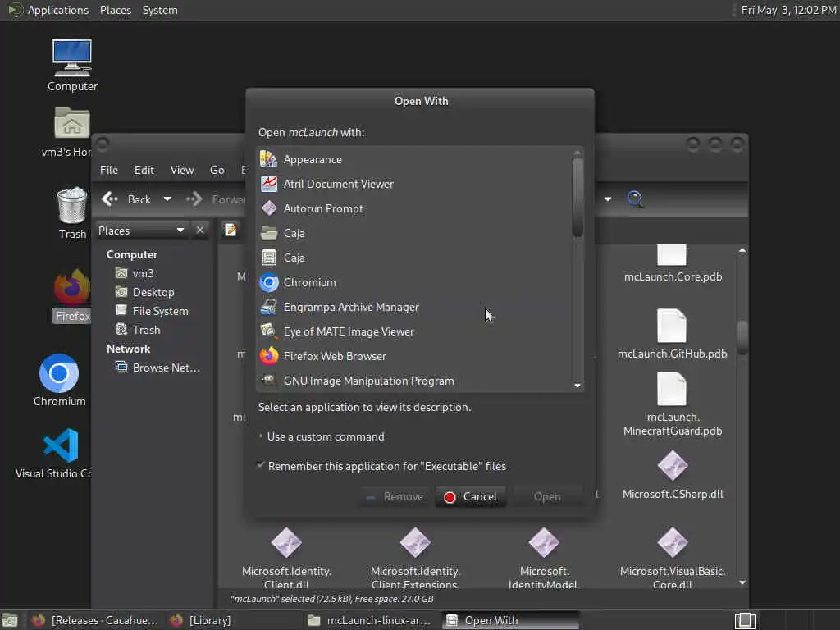840x630 pixels.
Task: Select Microsoft.VisualBasic.Core.dll file
Action: coord(673,558)
